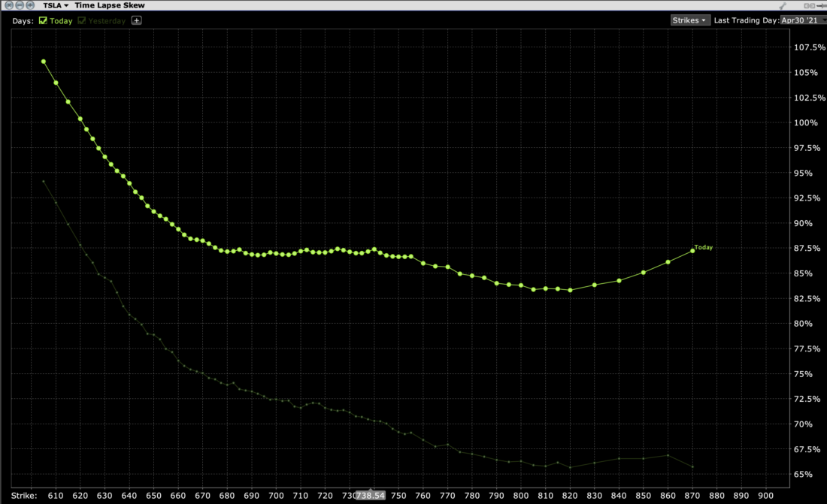Click the window close button at top-left
Viewport: 827px width, 504px height.
pos(9,5)
